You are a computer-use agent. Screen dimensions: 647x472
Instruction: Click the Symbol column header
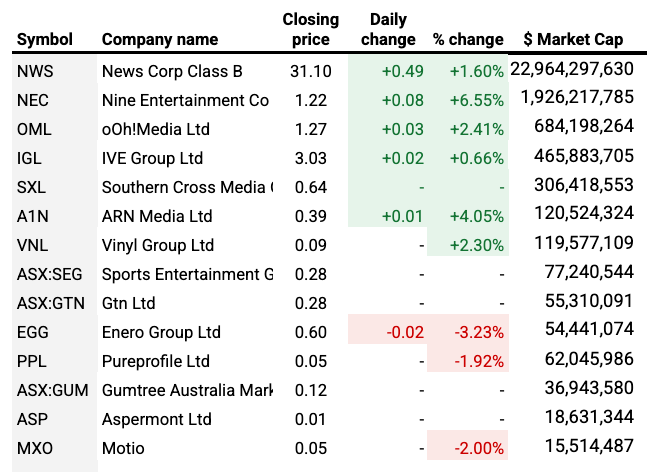point(45,40)
